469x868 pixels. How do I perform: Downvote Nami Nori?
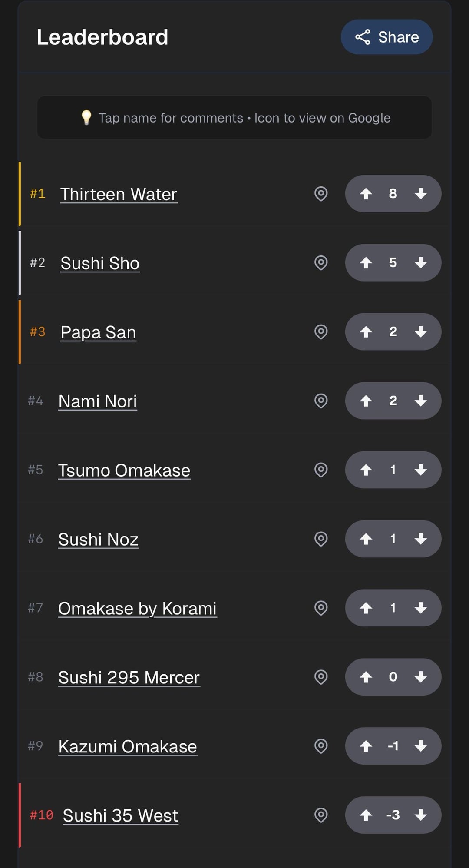[420, 401]
